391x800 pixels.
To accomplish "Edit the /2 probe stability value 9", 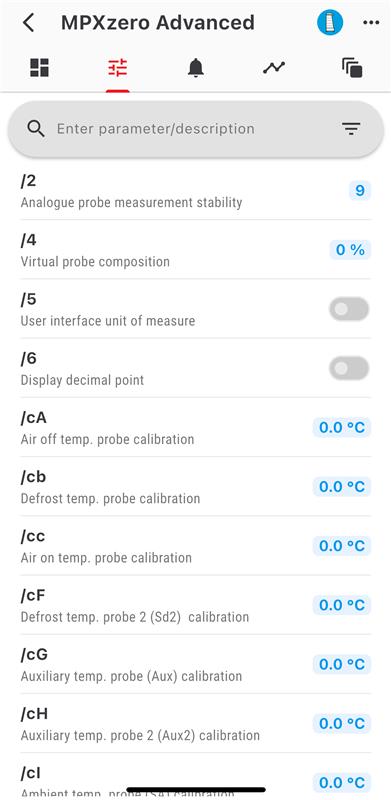I will (x=360, y=191).
